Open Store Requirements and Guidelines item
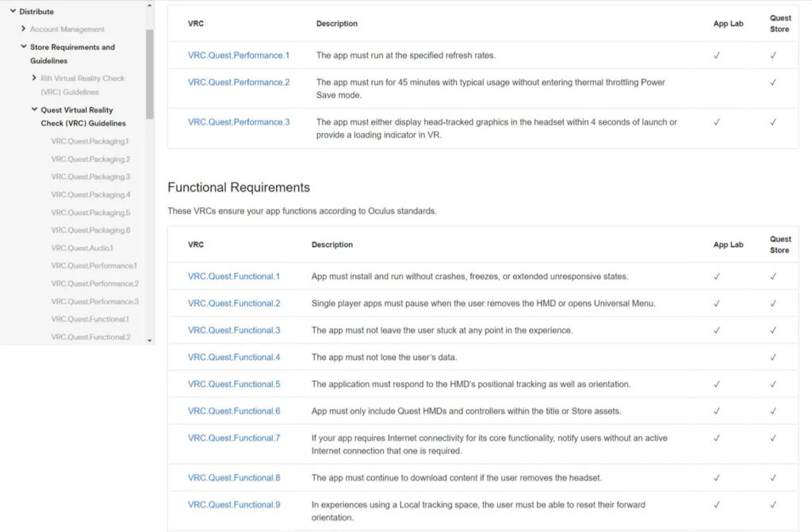 pyautogui.click(x=72, y=54)
